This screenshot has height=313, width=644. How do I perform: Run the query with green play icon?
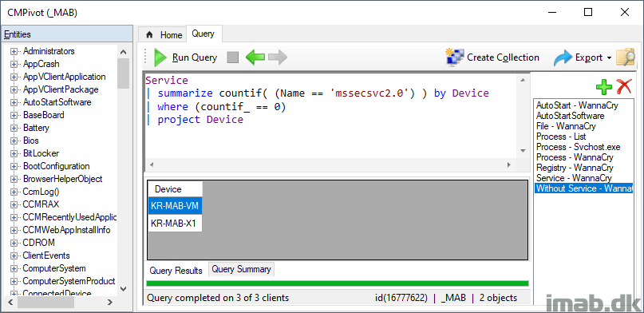click(160, 57)
